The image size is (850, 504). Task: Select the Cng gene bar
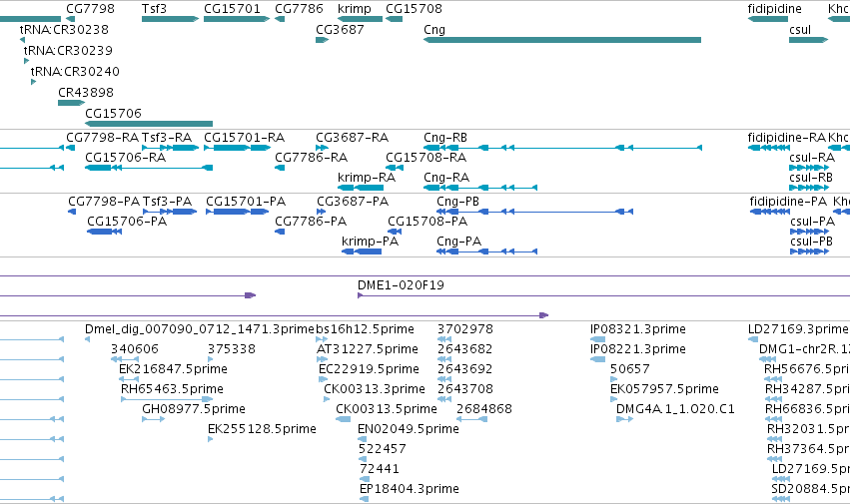click(562, 40)
